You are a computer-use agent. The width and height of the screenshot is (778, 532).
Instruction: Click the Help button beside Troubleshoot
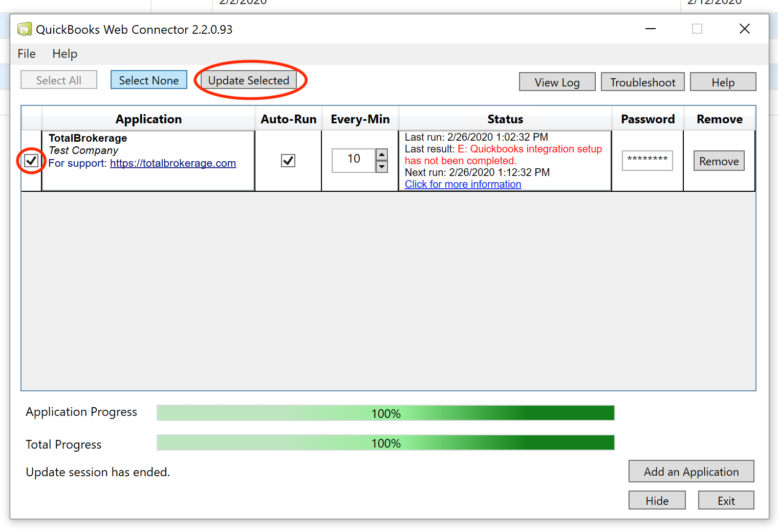click(x=723, y=82)
